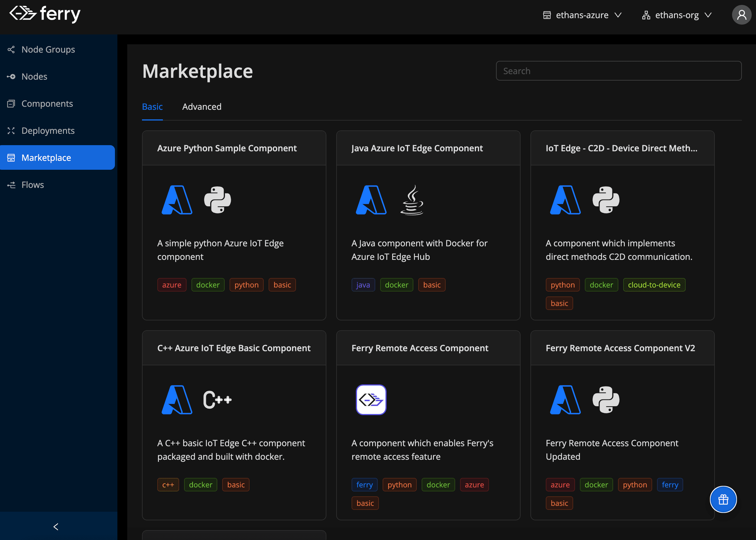The height and width of the screenshot is (540, 756).
Task: Click 'A component which enables Ferry's remote access' description
Action: (x=422, y=450)
